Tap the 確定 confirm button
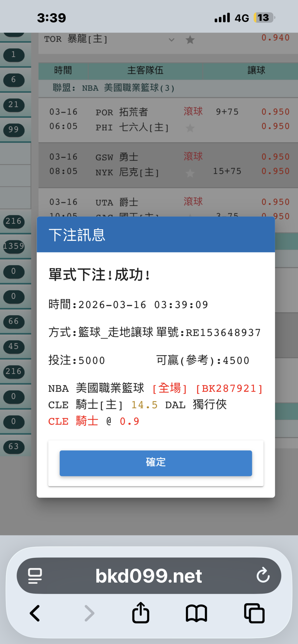The height and width of the screenshot is (644, 298). 156,463
